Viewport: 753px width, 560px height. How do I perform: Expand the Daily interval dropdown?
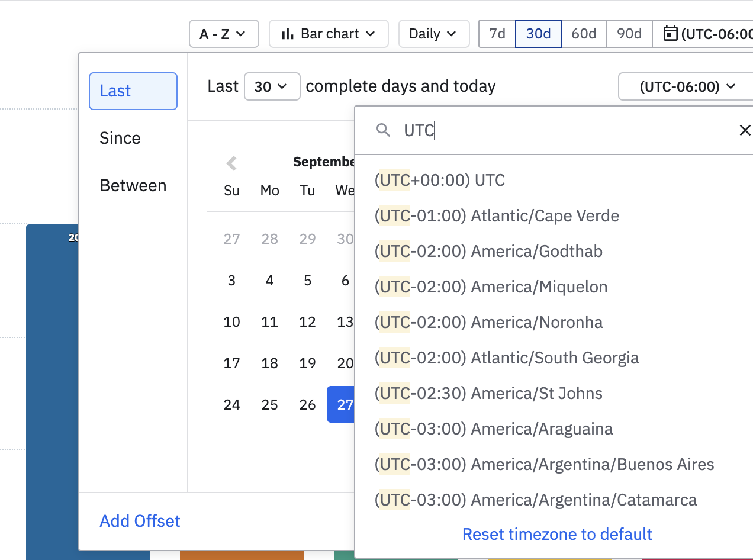(433, 34)
